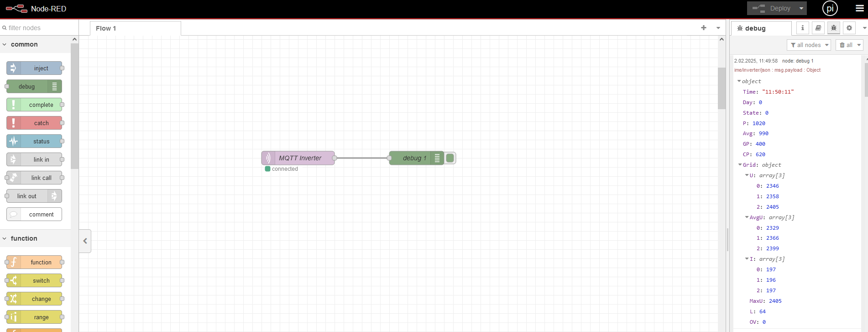Screen dimensions: 868x332
Task: Open the Deploy options dropdown arrow
Action: point(801,8)
